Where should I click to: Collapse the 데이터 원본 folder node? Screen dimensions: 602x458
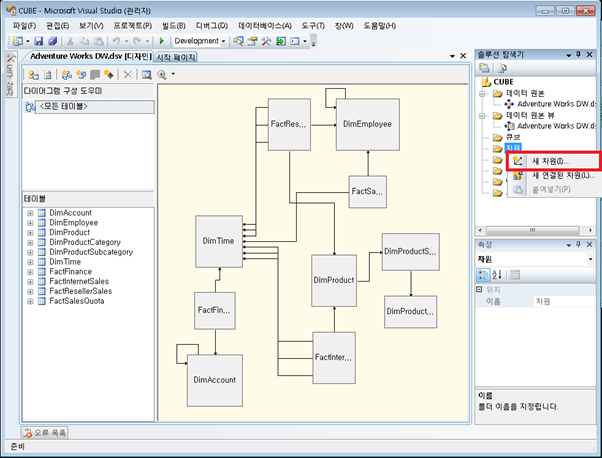[482, 94]
